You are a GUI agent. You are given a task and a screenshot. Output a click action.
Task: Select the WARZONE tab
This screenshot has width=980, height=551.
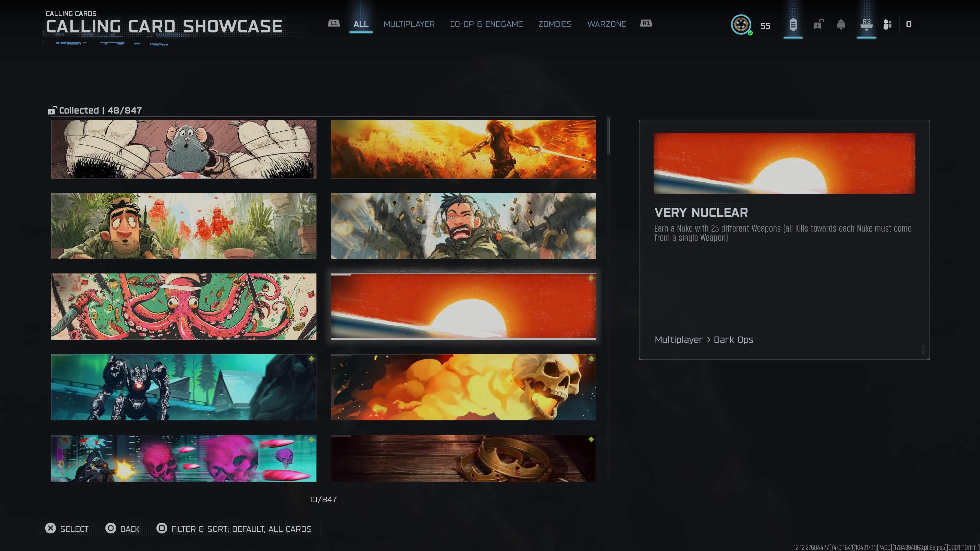(x=606, y=24)
